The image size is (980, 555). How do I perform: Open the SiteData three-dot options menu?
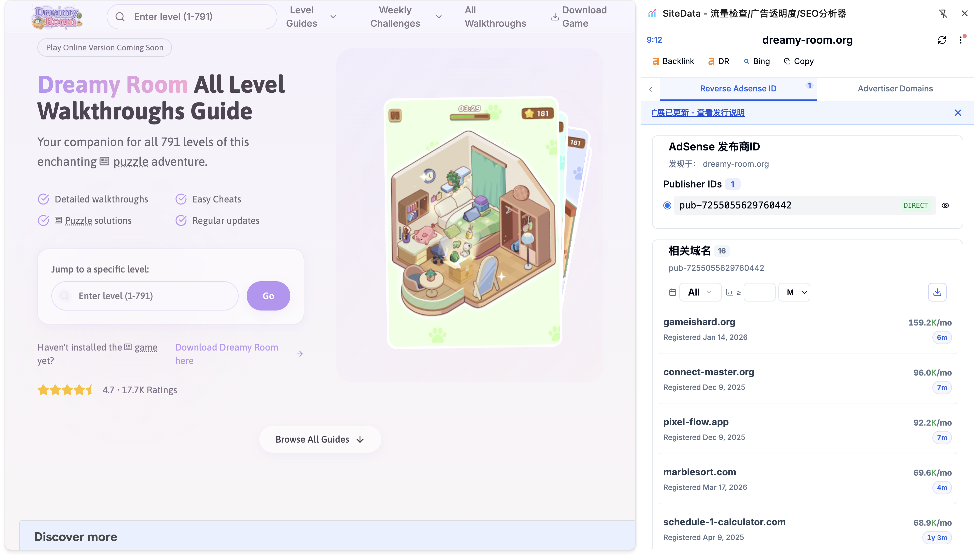tap(961, 40)
